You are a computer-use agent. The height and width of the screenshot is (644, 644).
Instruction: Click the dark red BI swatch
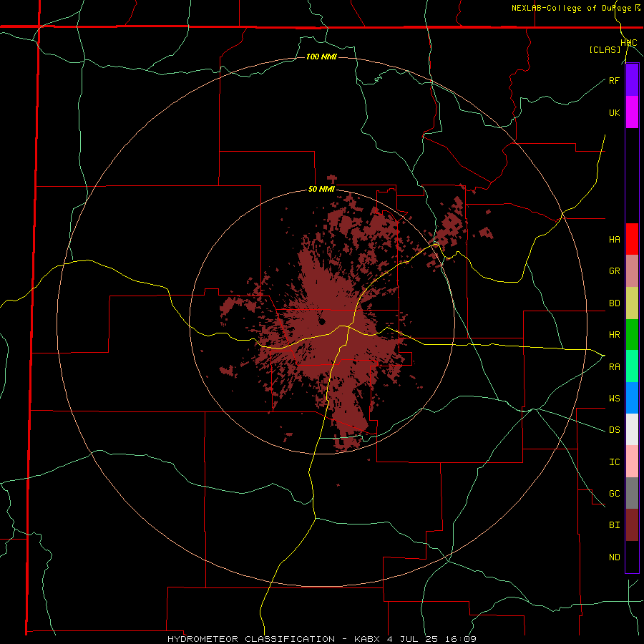point(632,525)
